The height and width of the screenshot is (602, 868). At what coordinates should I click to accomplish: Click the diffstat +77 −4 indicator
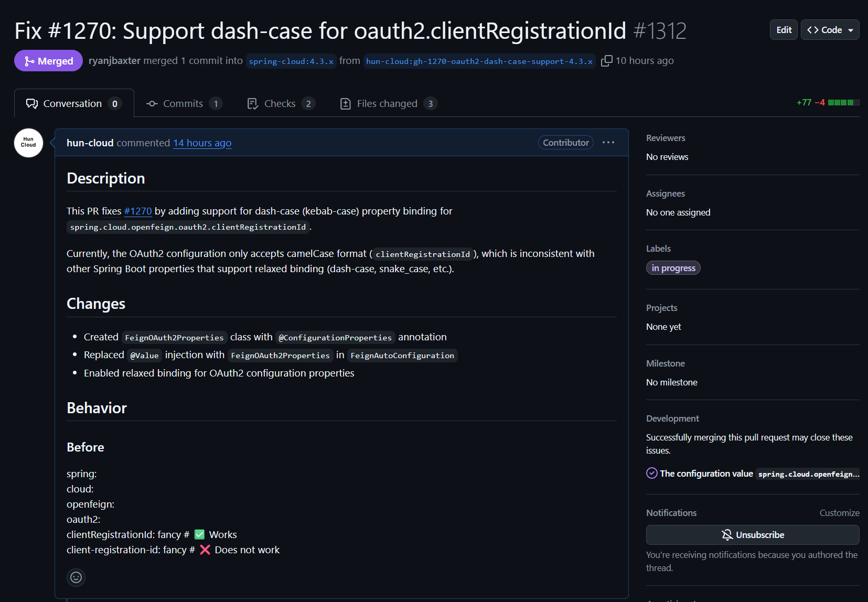[828, 103]
